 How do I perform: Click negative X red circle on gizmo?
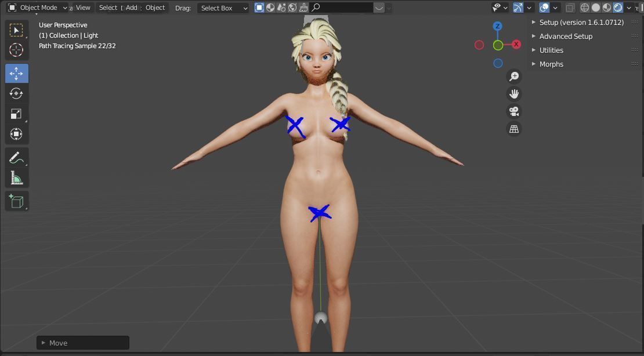pos(479,45)
